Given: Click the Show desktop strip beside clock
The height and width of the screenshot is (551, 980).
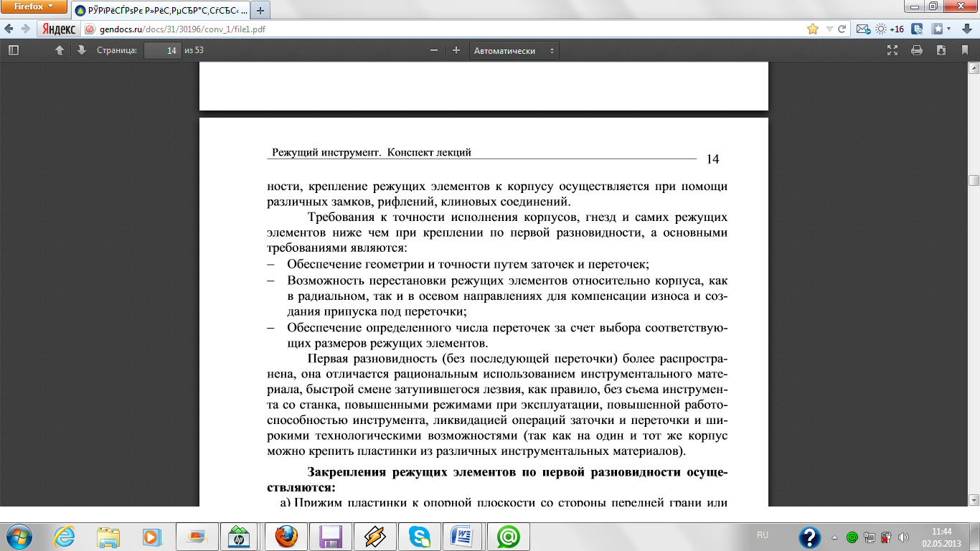Looking at the screenshot, I should click(x=975, y=537).
